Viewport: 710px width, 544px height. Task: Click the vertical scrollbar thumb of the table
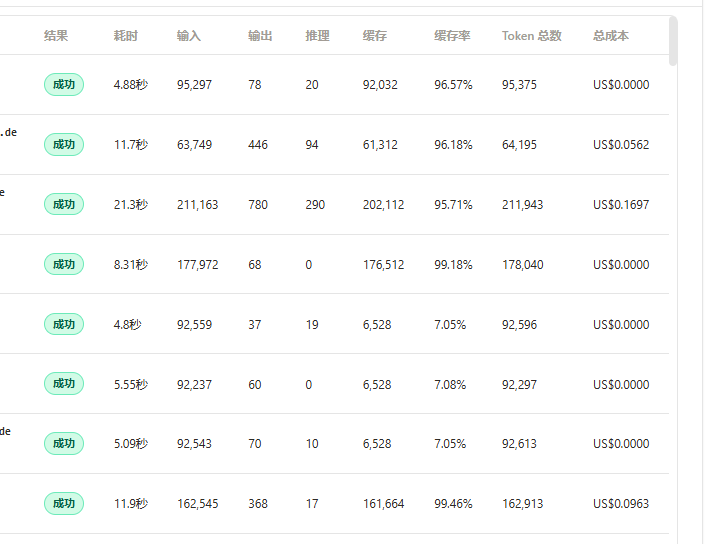(x=673, y=41)
